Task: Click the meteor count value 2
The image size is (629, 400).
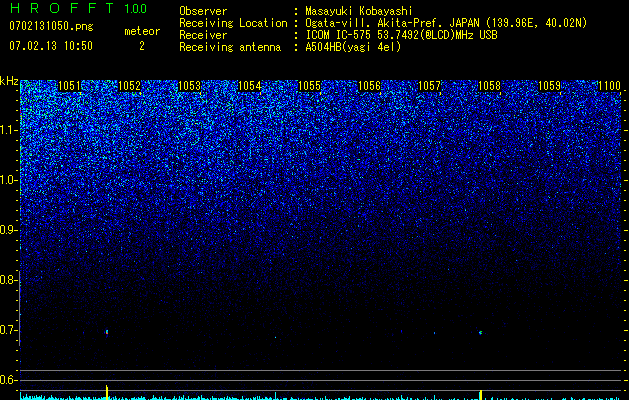Action: (142, 46)
